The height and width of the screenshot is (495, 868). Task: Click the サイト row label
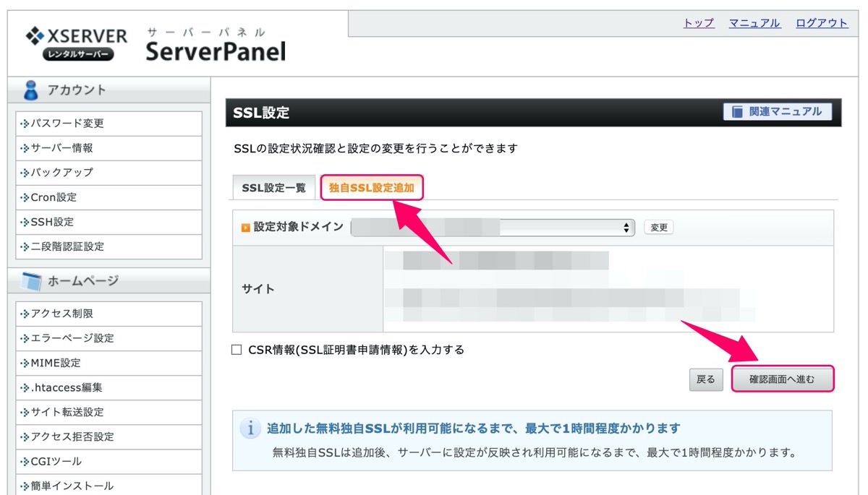tap(258, 289)
